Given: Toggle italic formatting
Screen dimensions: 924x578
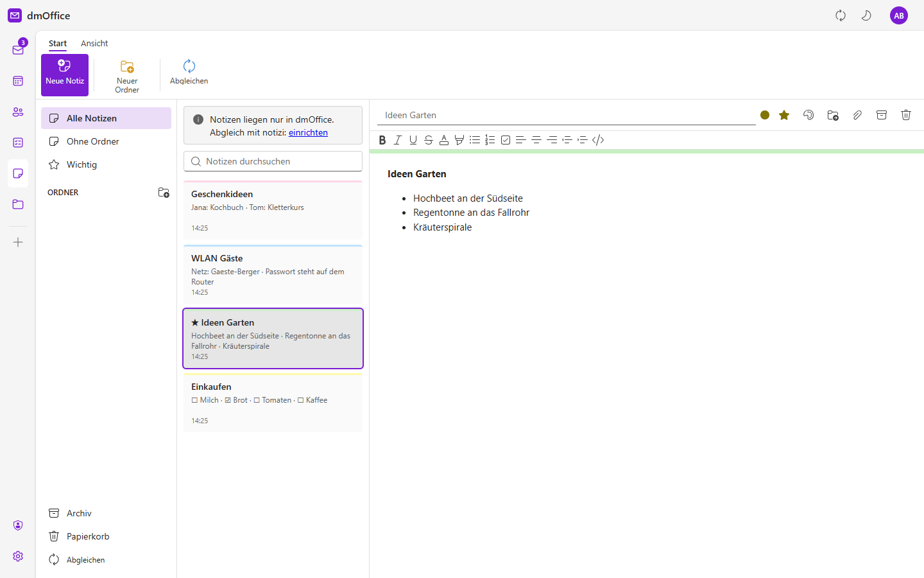Looking at the screenshot, I should pos(398,140).
